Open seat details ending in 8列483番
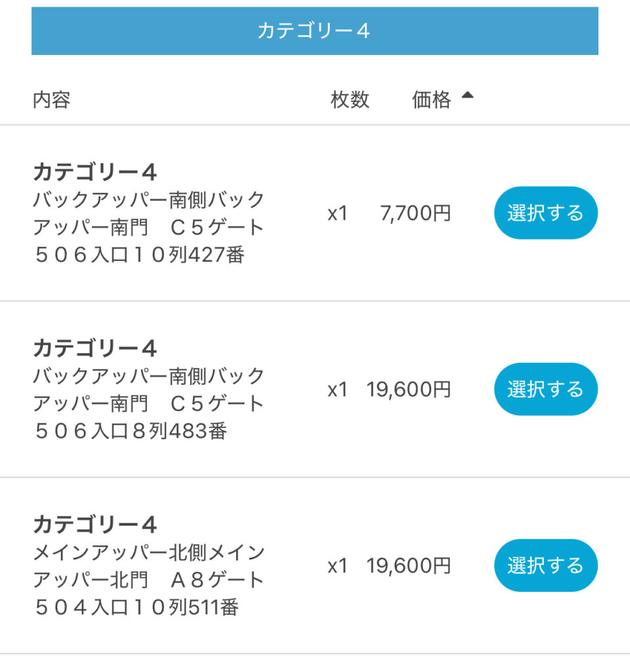Image resolution: width=630 pixels, height=672 pixels. [148, 403]
